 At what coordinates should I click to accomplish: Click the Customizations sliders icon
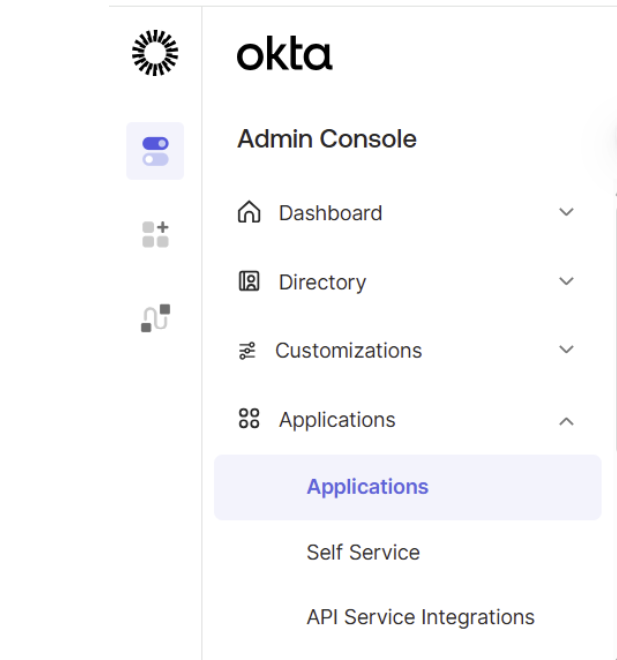[x=247, y=351]
